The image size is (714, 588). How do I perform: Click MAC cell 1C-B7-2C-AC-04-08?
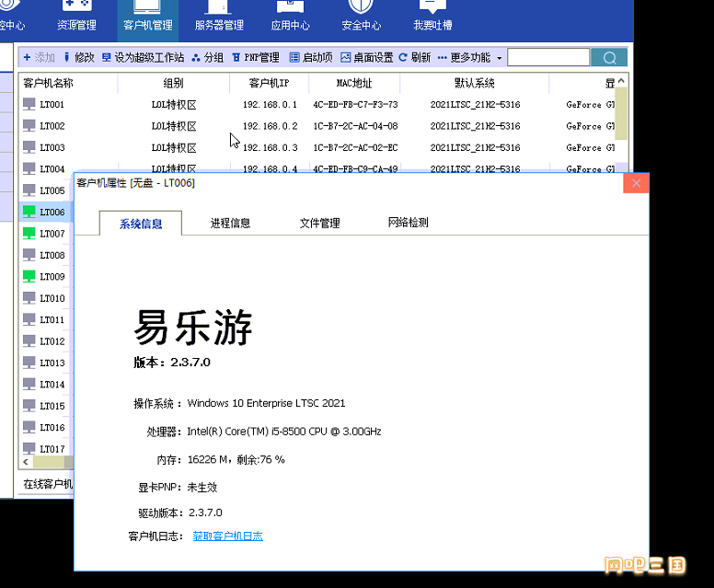pos(355,126)
